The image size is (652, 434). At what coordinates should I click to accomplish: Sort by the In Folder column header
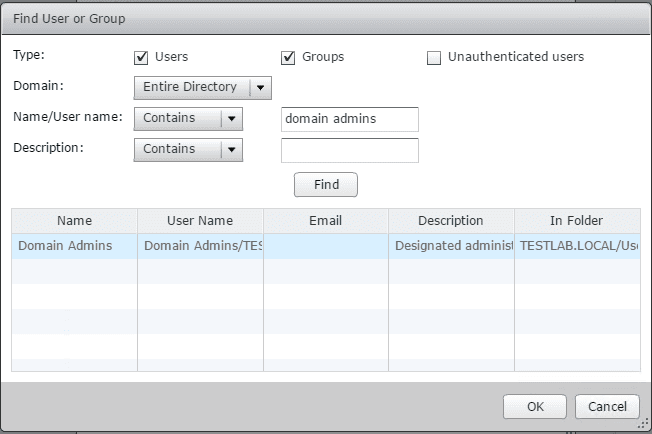pos(577,221)
